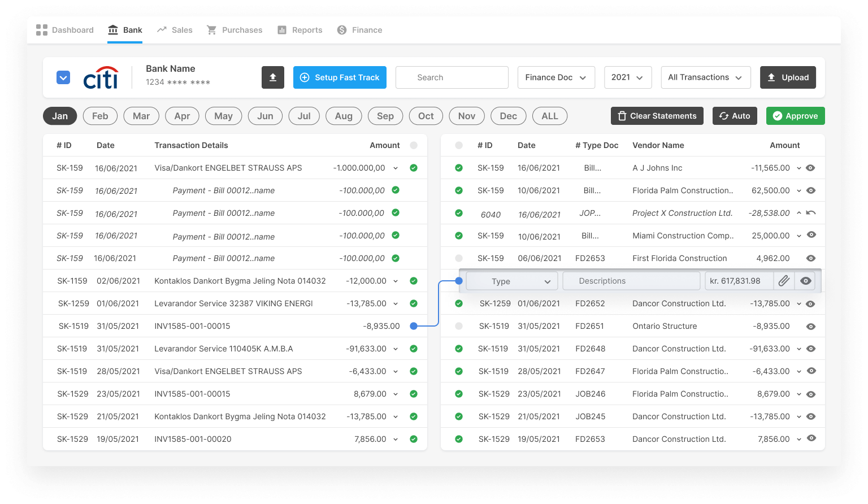
Task: Select the Mar month filter
Action: pos(141,116)
